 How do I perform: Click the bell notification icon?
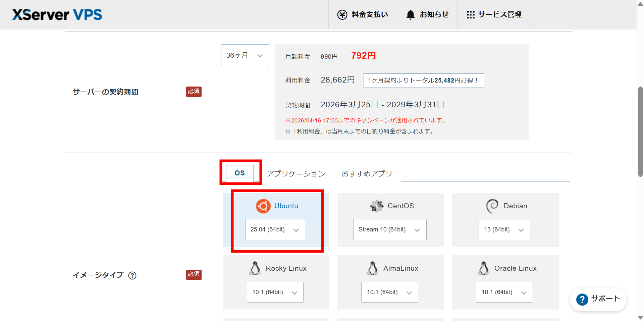[x=410, y=15]
